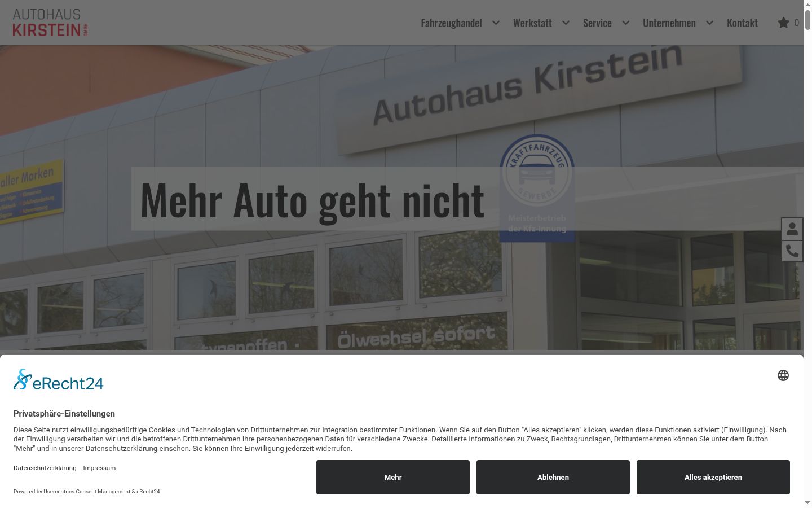Click the 'Powered by Usercentrics' text

[87, 491]
